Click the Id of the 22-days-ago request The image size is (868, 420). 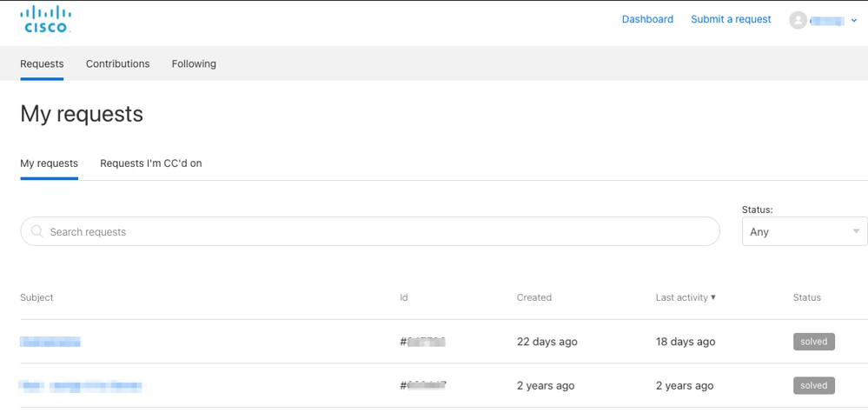423,342
